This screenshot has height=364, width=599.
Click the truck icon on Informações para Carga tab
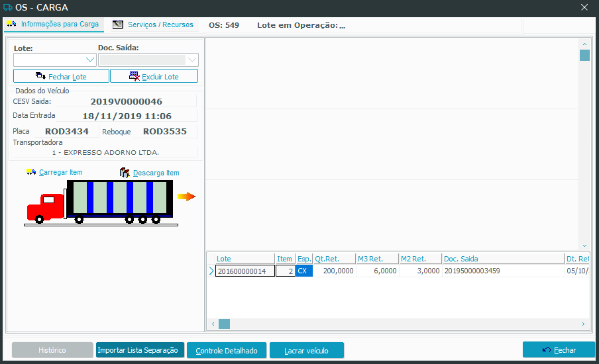point(11,24)
